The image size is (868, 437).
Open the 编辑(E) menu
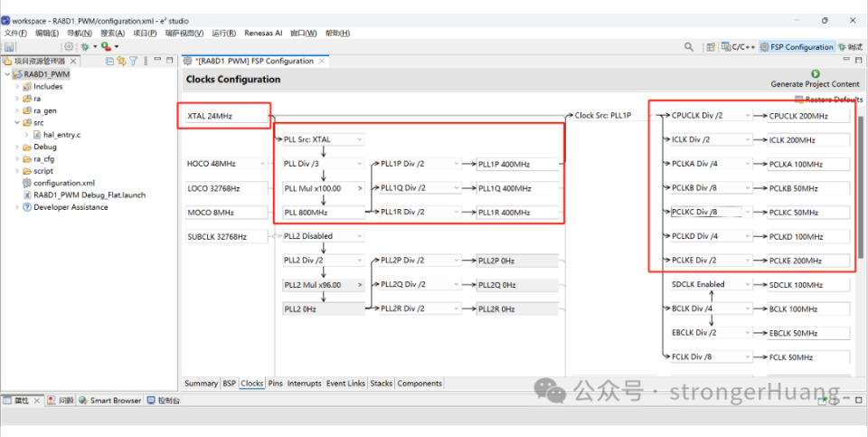coord(47,33)
